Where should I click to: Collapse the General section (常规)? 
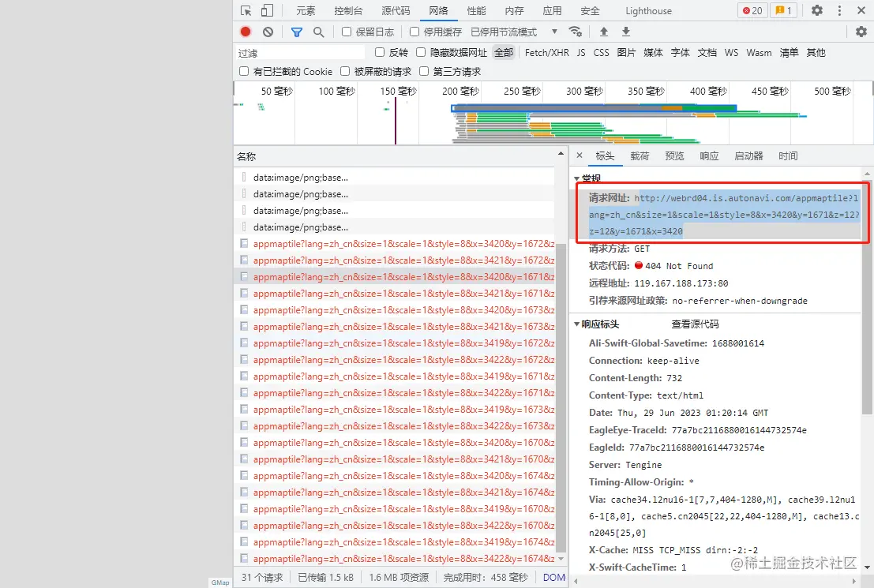pyautogui.click(x=577, y=179)
